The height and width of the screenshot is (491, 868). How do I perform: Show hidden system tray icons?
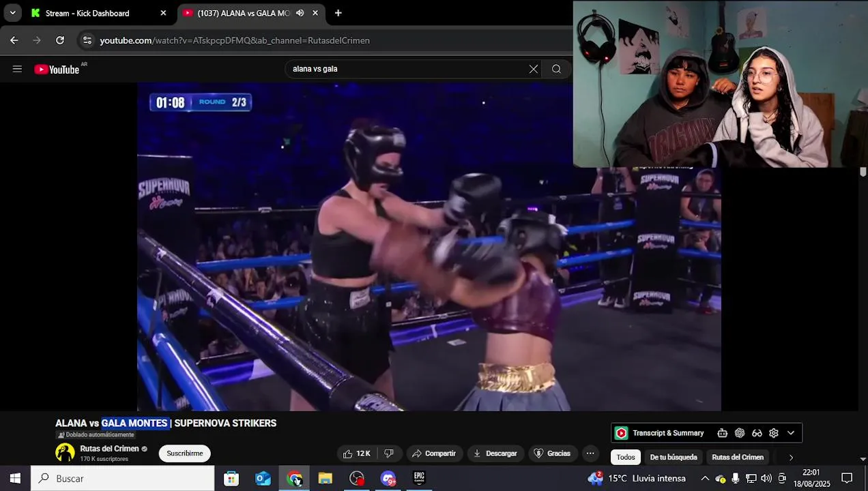coord(705,479)
